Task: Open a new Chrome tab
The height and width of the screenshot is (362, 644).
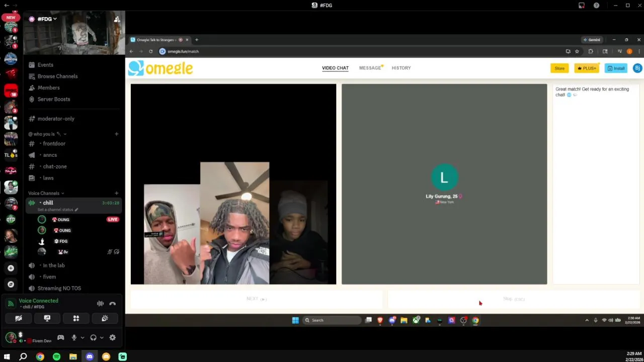Action: pyautogui.click(x=197, y=40)
